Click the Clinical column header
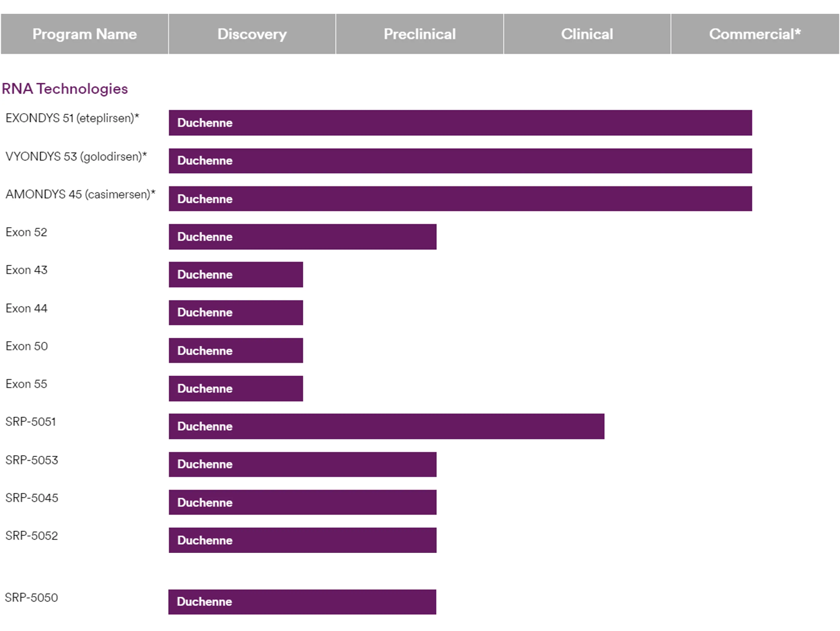This screenshot has height=631, width=840. (x=587, y=34)
